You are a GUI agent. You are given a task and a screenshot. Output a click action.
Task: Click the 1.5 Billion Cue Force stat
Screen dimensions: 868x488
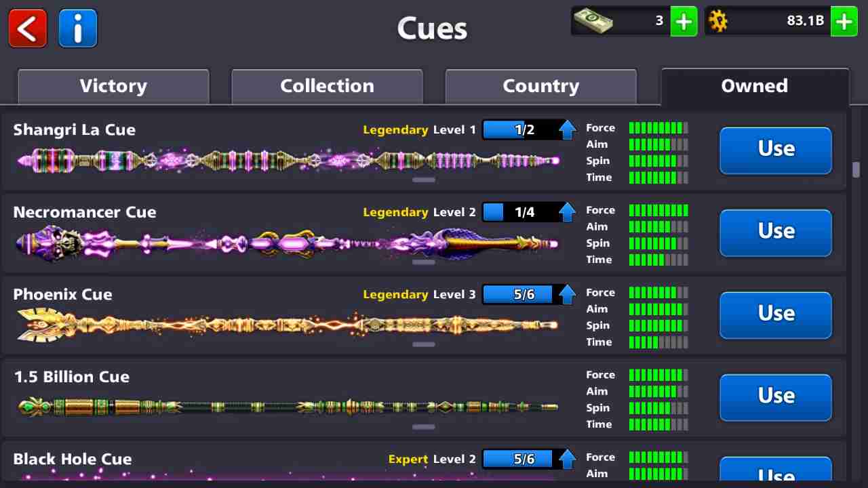(637, 375)
